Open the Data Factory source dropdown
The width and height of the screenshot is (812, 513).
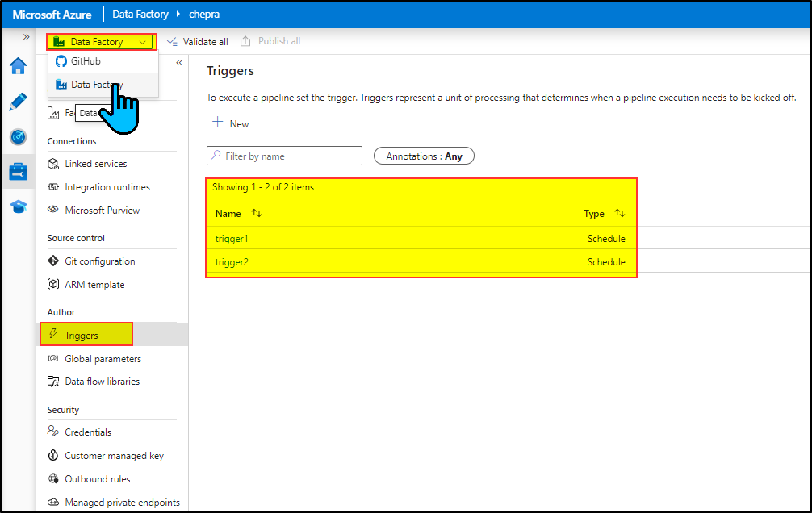click(102, 42)
